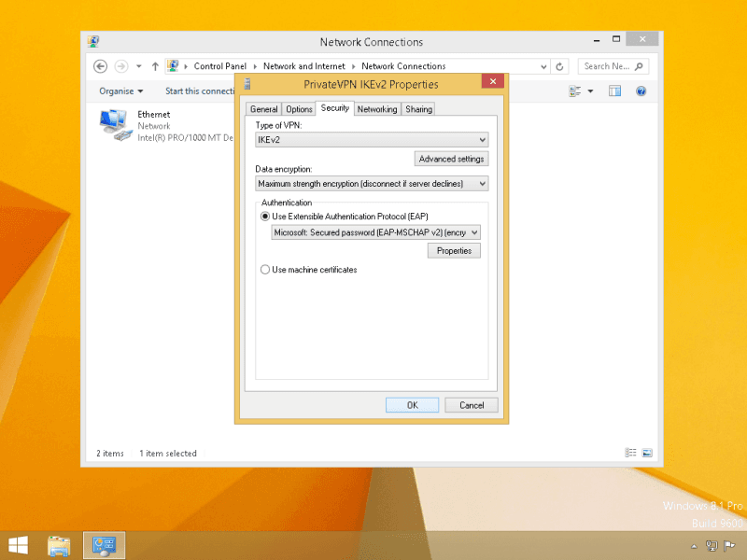The width and height of the screenshot is (747, 560).
Task: Toggle the preview pane icon
Action: coord(615,91)
